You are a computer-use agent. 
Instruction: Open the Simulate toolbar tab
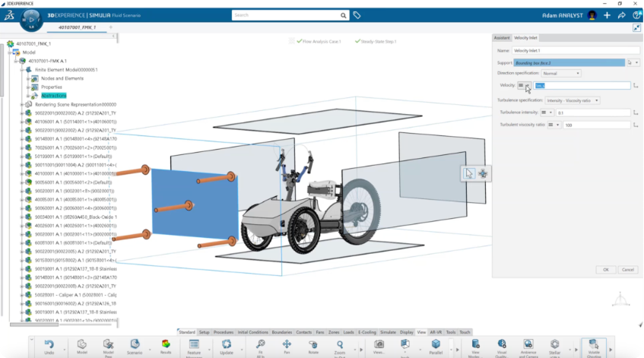click(x=388, y=332)
